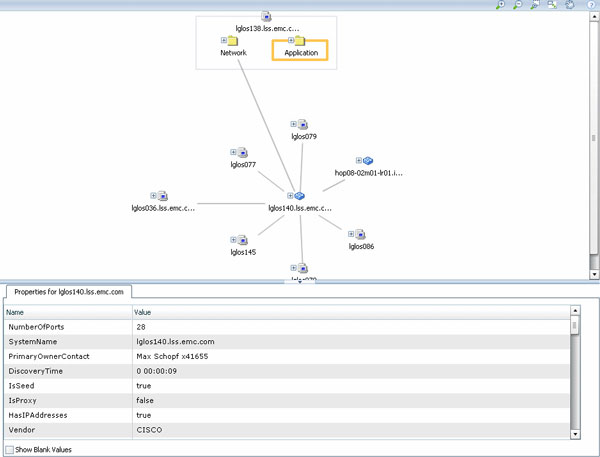Viewport: 600px width, 457px height.
Task: Click the lglos036.lss.emc.c… node label
Action: click(163, 208)
